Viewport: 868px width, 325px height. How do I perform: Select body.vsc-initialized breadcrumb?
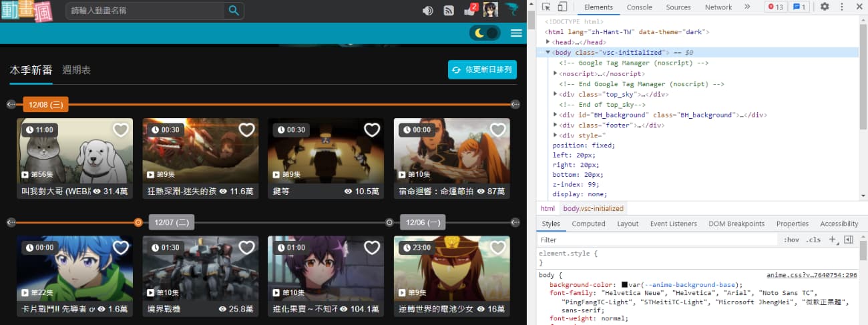click(x=593, y=208)
